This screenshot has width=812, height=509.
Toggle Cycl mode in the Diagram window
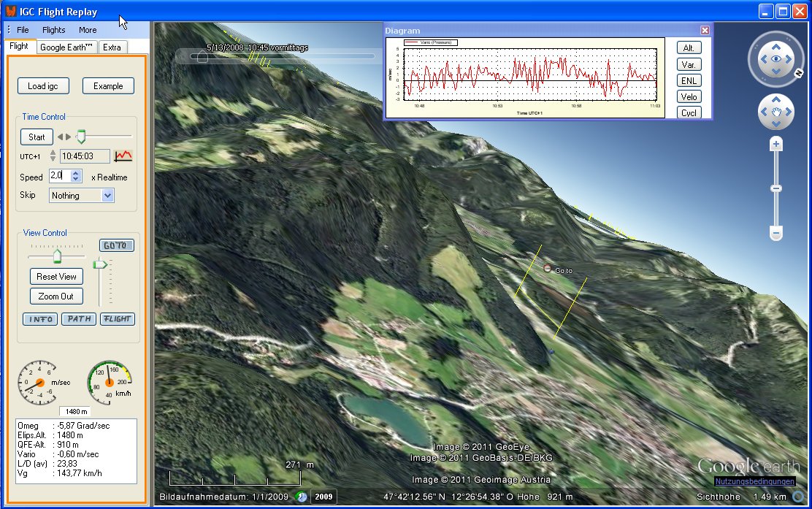click(688, 112)
